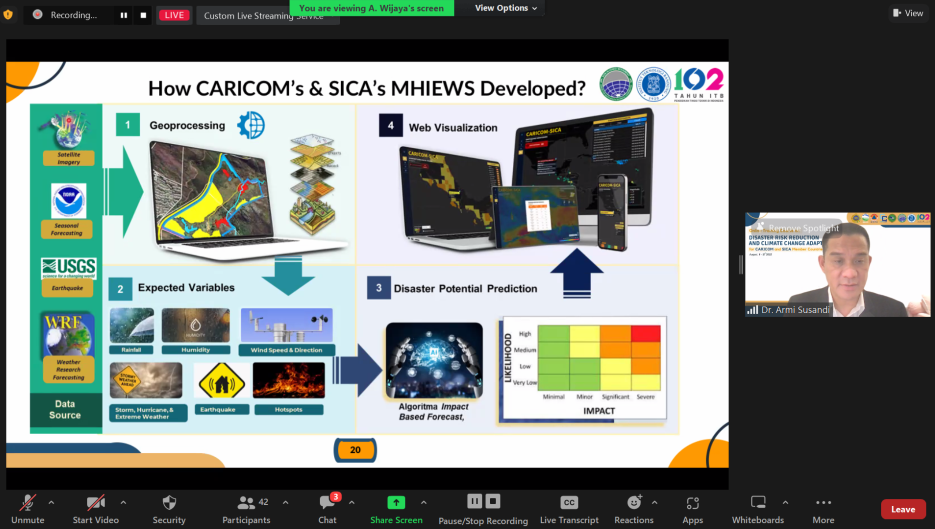Open the Whiteboards tool
Image resolution: width=935 pixels, height=529 pixels.
(x=758, y=508)
